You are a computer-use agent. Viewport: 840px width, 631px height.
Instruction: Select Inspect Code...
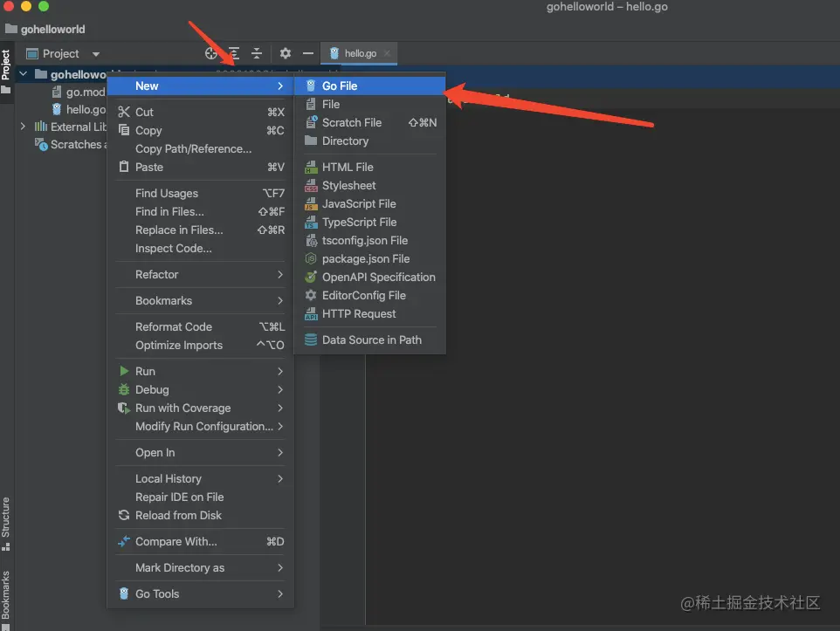pyautogui.click(x=201, y=248)
